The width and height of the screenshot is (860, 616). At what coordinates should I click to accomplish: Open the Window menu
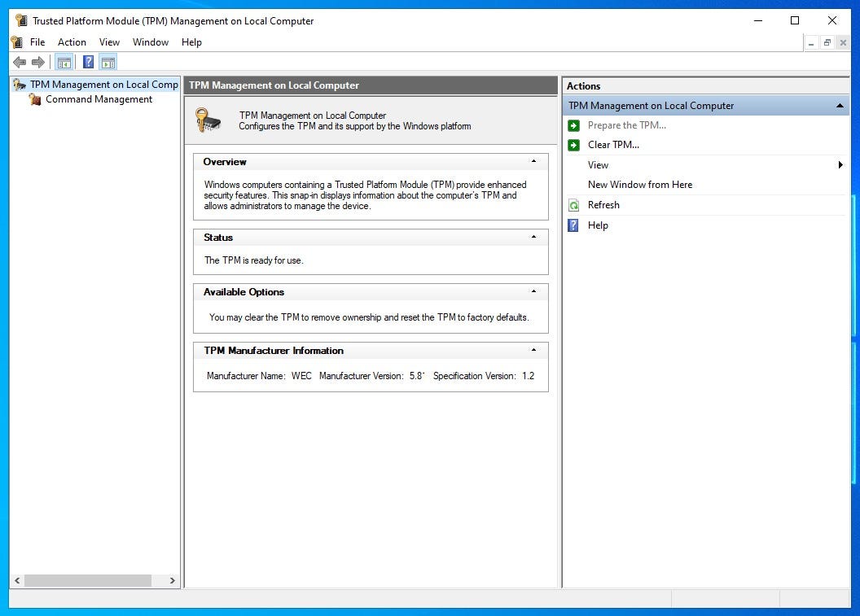(151, 42)
